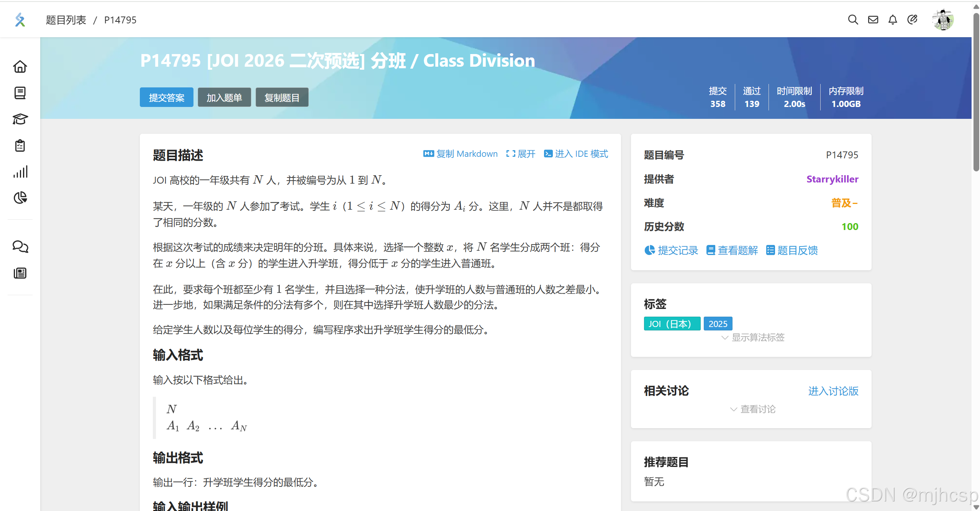This screenshot has height=511, width=980.
Task: Click the graduation cap training icon
Action: click(20, 119)
